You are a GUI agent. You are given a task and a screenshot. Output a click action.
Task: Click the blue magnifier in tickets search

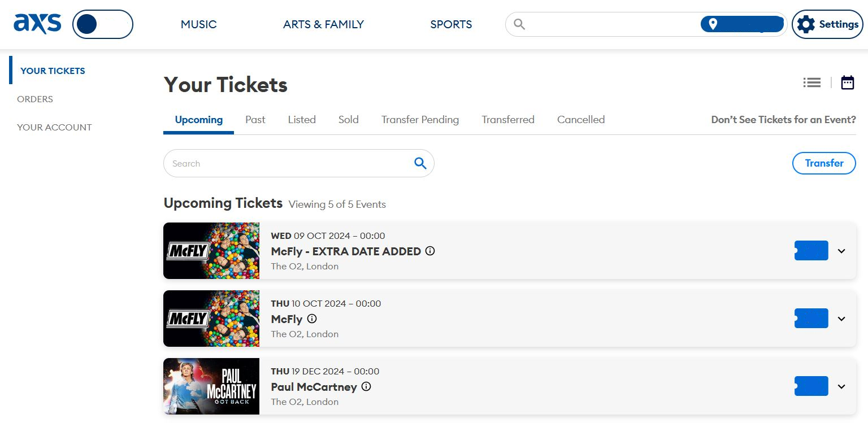tap(420, 163)
